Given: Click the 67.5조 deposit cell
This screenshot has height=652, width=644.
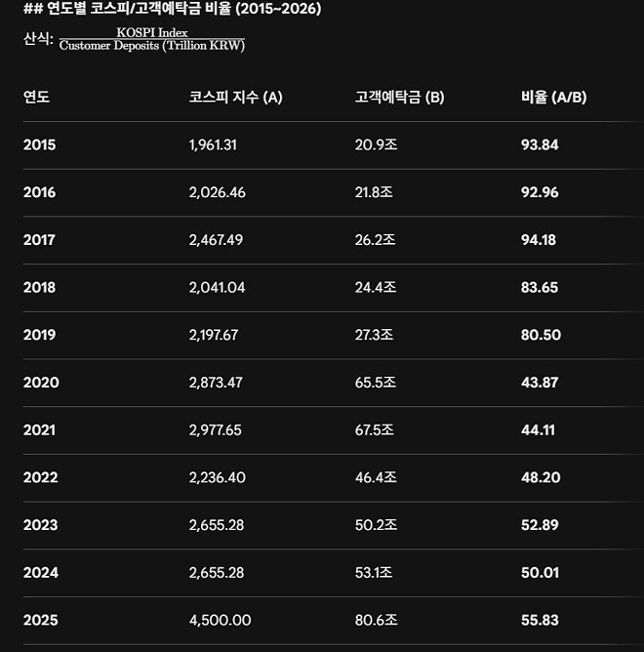Looking at the screenshot, I should [374, 430].
